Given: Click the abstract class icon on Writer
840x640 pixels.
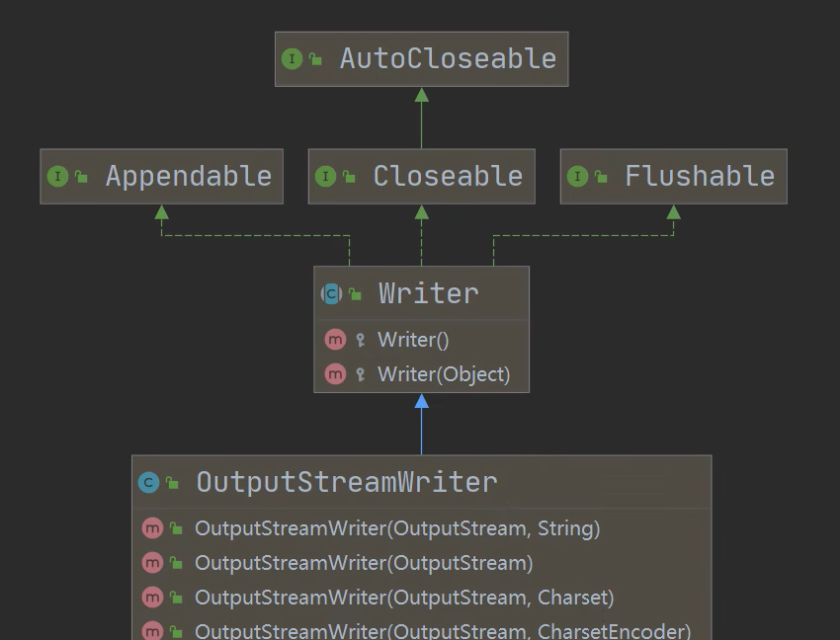Looking at the screenshot, I should click(331, 293).
